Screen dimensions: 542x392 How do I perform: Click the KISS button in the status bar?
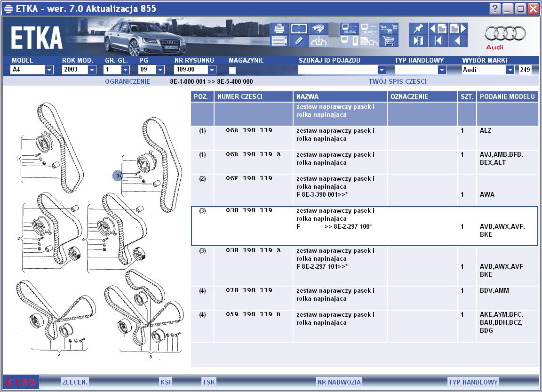pyautogui.click(x=20, y=382)
